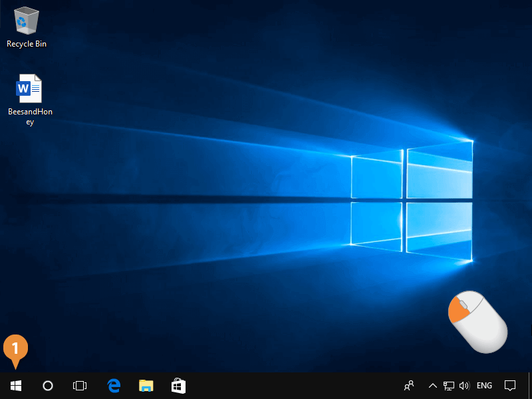The width and height of the screenshot is (532, 399).
Task: Click the "BeesandHoney" file name label
Action: pos(30,117)
